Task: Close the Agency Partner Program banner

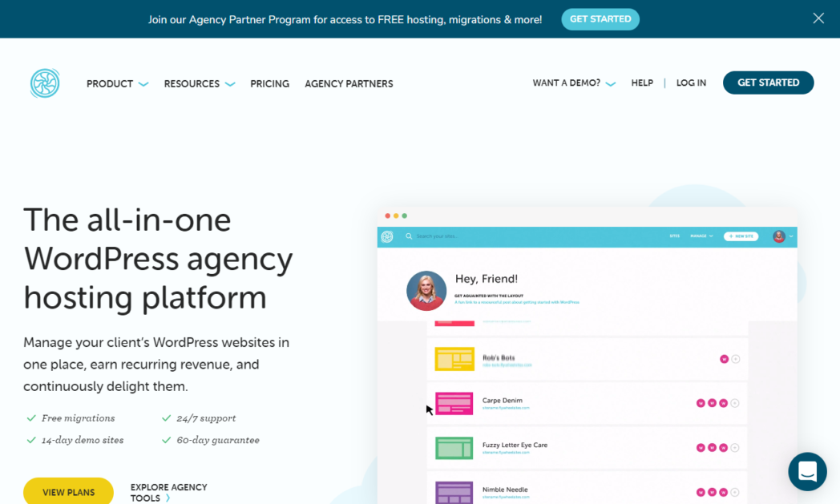Action: point(818,18)
